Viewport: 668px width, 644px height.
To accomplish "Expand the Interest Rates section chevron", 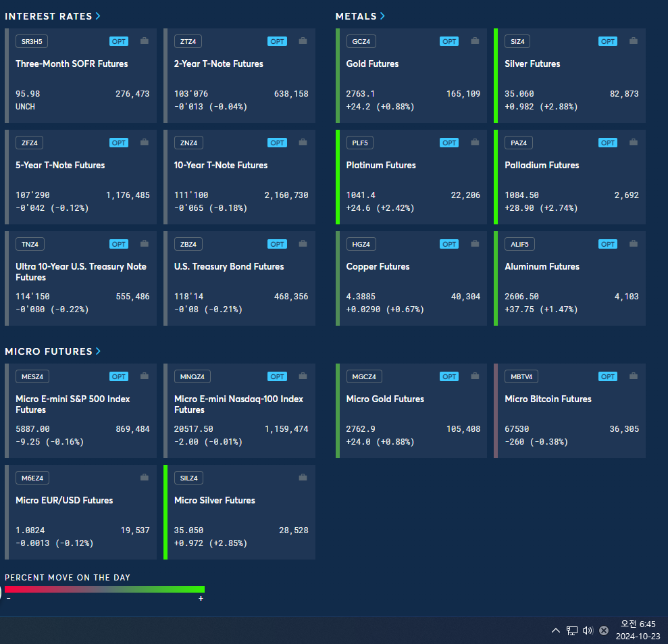I will 98,16.
